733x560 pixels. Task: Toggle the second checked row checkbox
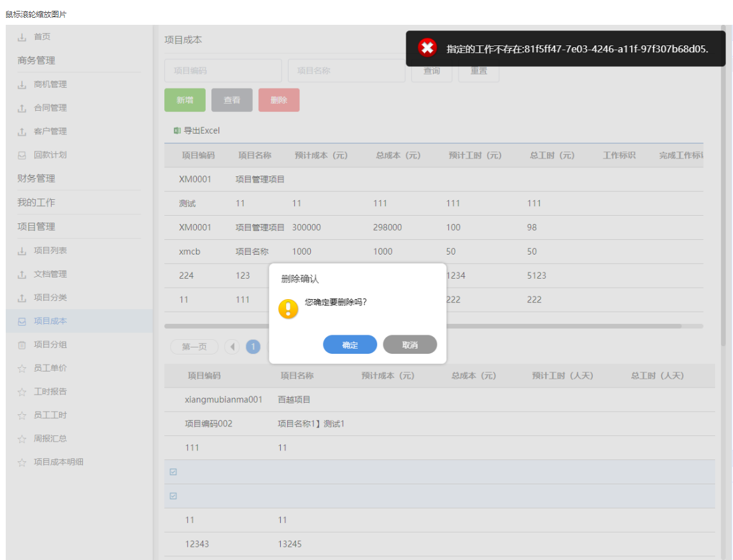tap(173, 496)
